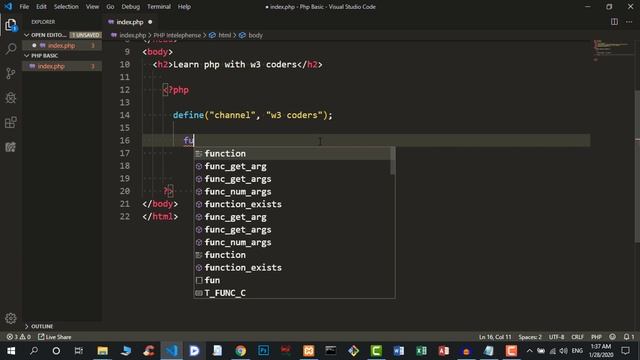640x360 pixels.
Task: Open Photoshop from the taskbar
Action: tap(264, 351)
